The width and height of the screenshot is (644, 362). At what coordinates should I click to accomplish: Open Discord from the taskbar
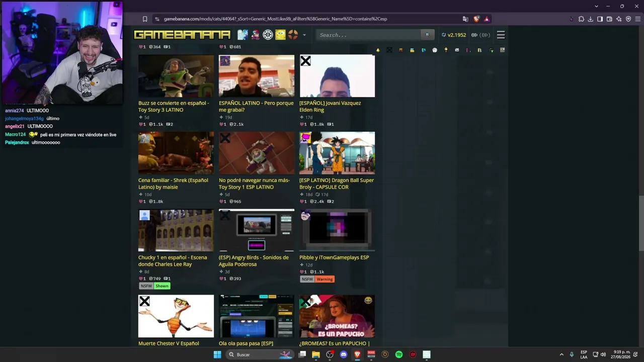point(344,354)
